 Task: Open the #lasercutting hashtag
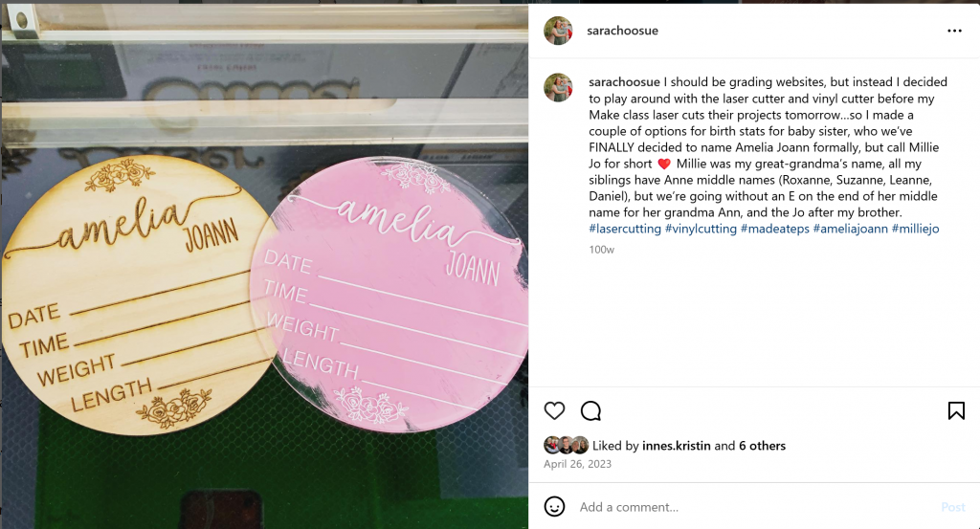(624, 229)
